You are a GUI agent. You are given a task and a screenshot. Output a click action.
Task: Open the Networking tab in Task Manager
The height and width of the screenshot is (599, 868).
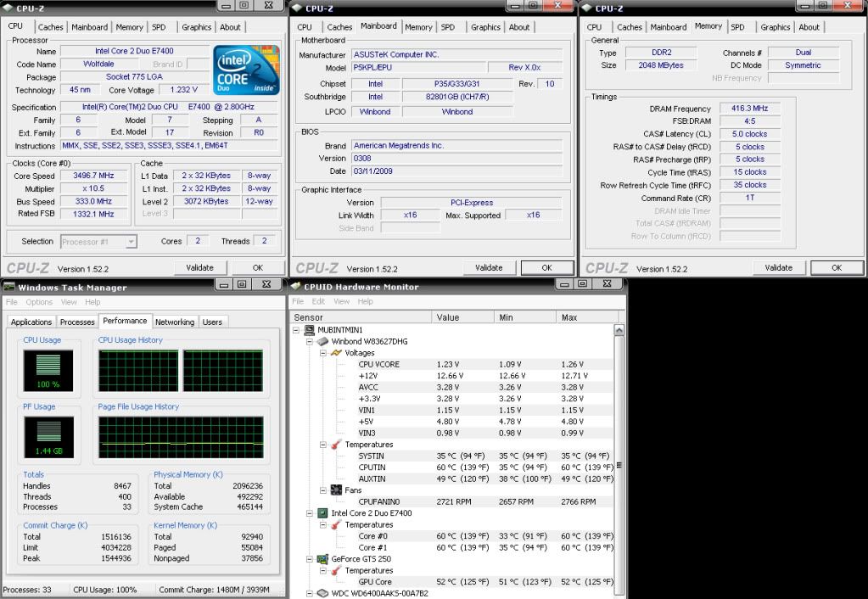tap(175, 322)
